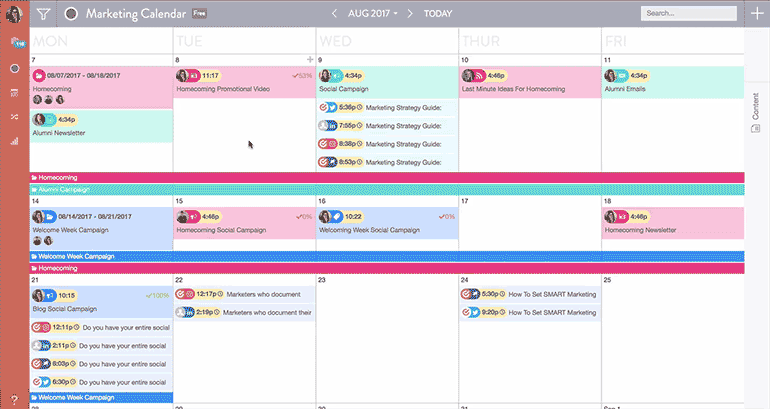The height and width of the screenshot is (409, 770).
Task: Add item on day 8 plus icon
Action: [x=310, y=59]
